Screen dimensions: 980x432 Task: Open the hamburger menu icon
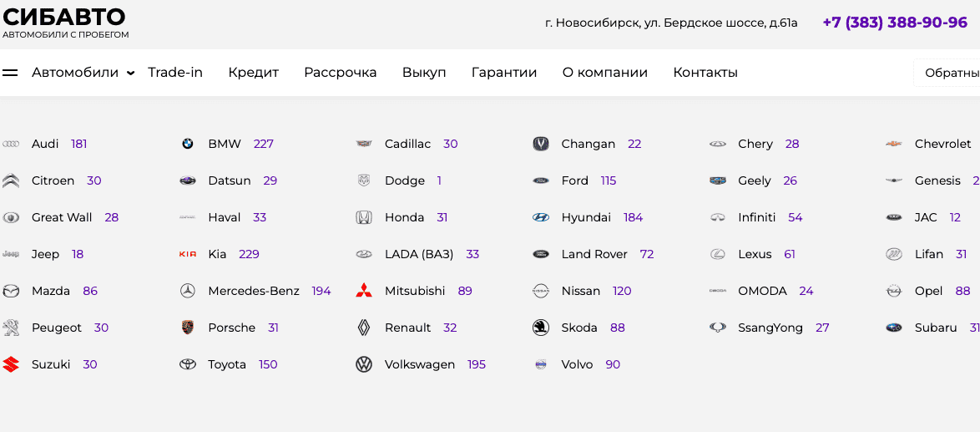coord(10,73)
